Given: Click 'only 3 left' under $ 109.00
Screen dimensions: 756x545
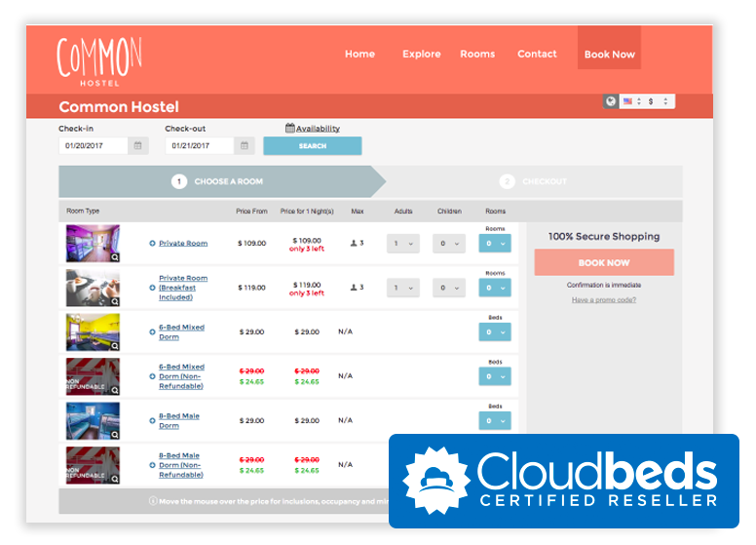Looking at the screenshot, I should (307, 249).
